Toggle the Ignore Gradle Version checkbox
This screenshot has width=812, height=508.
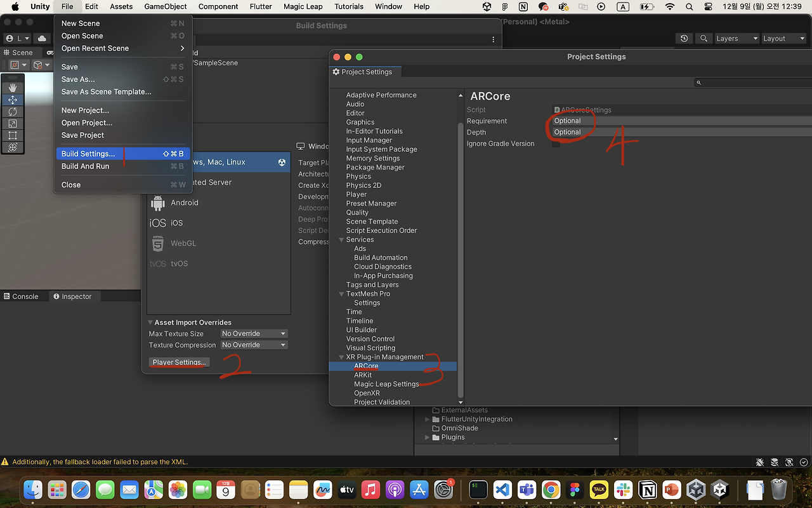click(556, 144)
